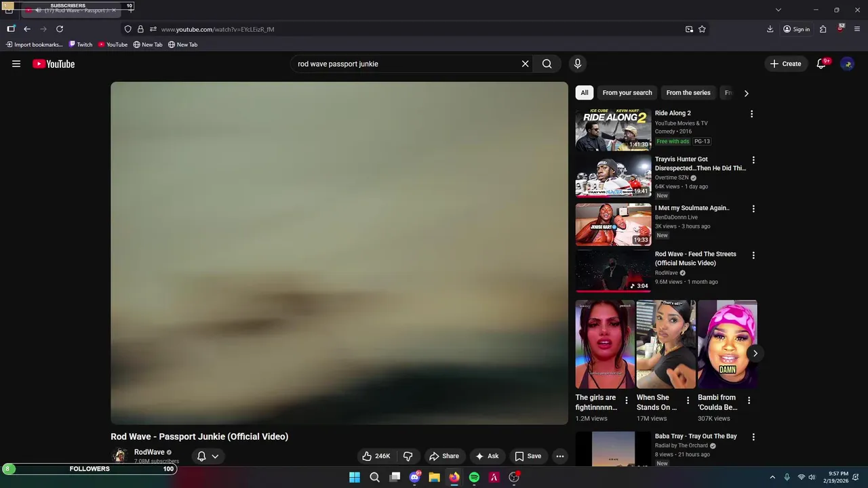List all tabs dropdown arrow
868x488 pixels.
(778, 9)
